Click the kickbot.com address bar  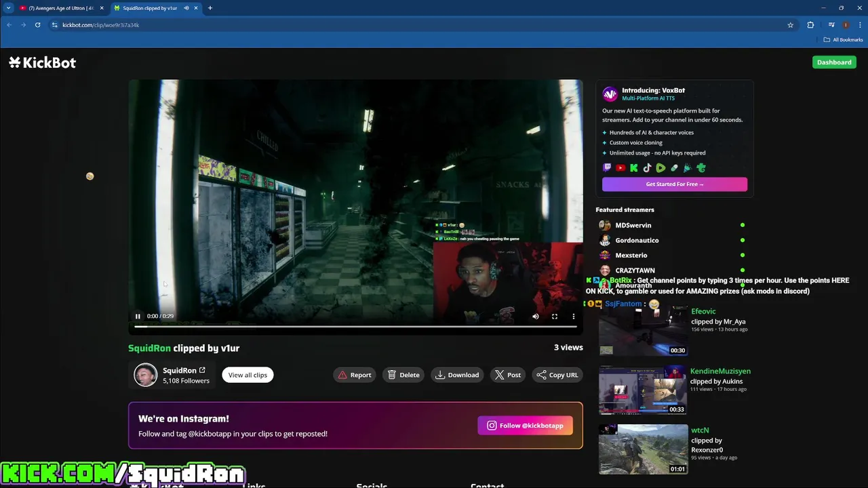point(420,25)
